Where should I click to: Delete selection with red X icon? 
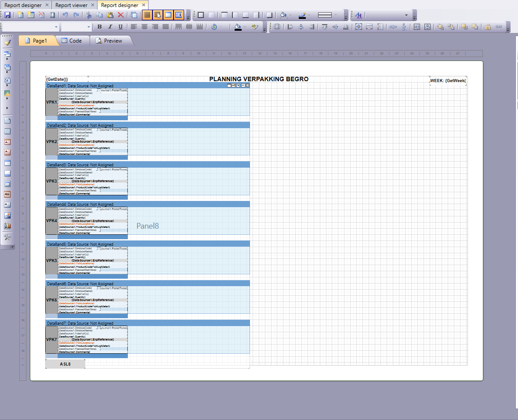point(120,15)
